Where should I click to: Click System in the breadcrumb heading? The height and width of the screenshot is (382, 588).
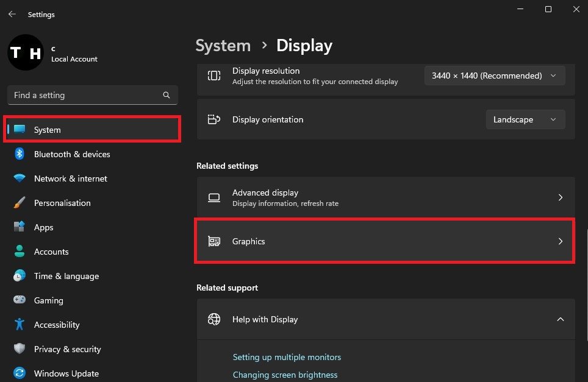223,46
